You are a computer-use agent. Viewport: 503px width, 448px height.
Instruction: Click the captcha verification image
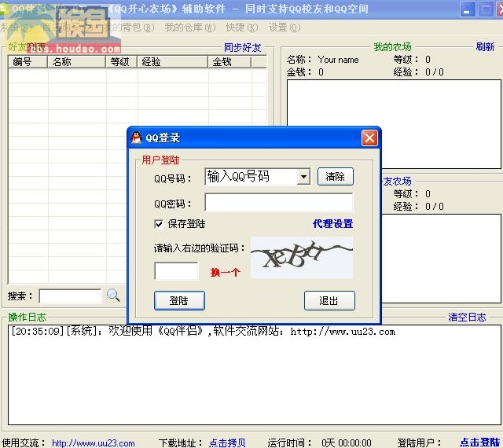(302, 257)
